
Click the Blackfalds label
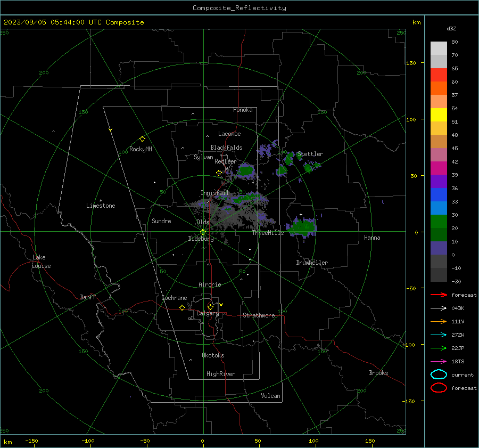226,148
